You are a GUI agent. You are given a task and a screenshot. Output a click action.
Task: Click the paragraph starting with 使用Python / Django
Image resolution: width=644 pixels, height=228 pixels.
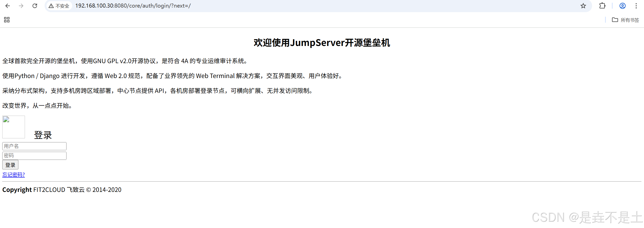pyautogui.click(x=173, y=76)
